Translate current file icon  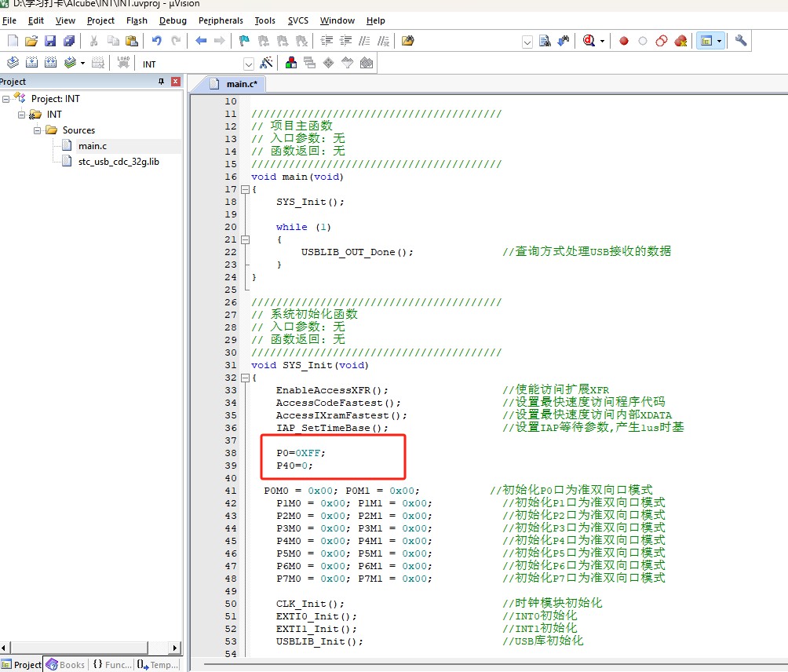click(13, 63)
